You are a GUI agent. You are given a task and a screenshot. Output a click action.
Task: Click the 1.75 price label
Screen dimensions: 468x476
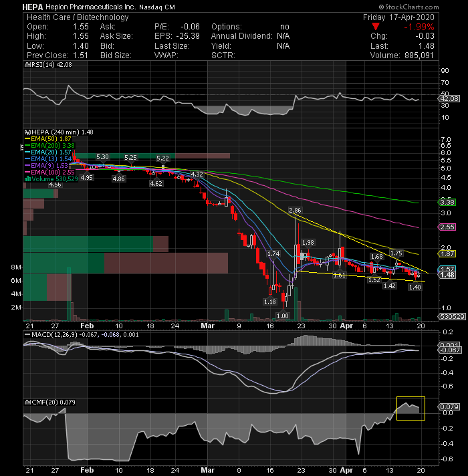(x=396, y=253)
